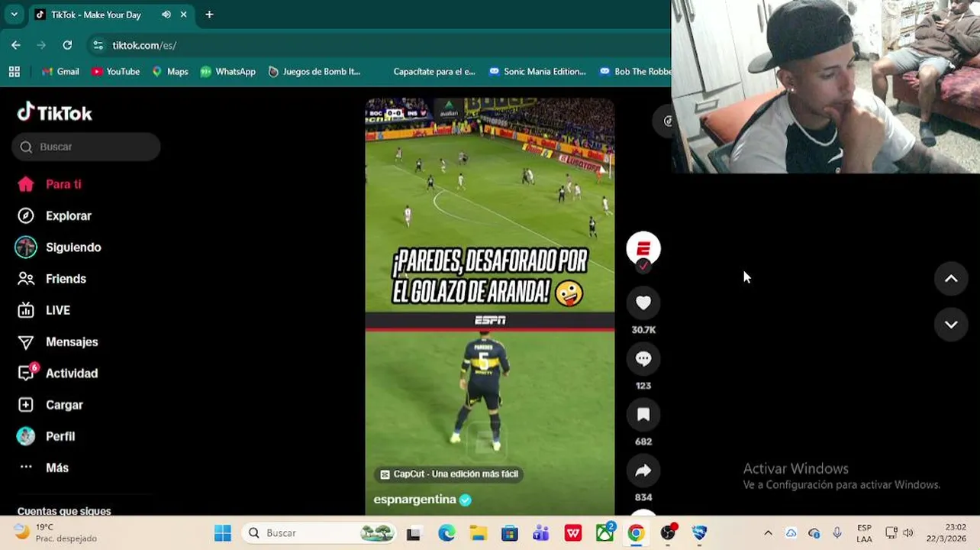Open the LIVE section
The image size is (980, 550).
click(44, 310)
